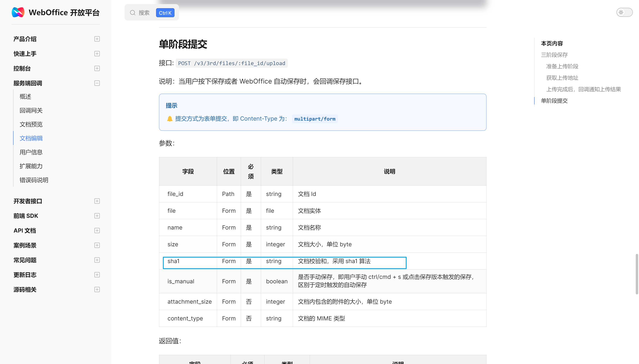639x364 pixels.
Task: Open the 回调网关 sidebar page
Action: tap(31, 111)
